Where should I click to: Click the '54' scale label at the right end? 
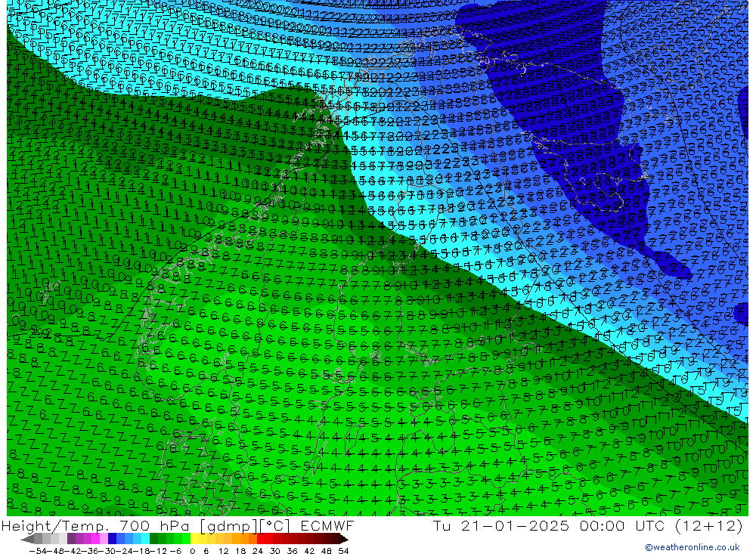click(x=343, y=551)
